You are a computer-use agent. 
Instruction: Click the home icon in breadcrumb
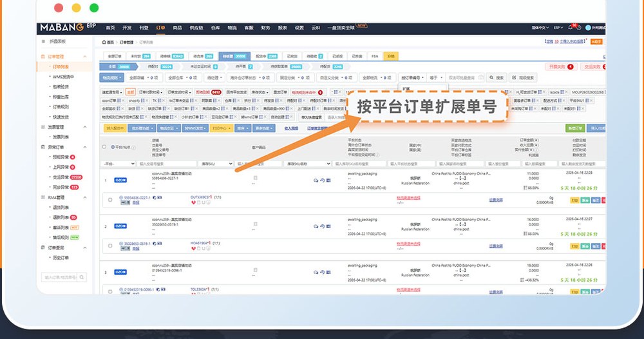[x=104, y=42]
